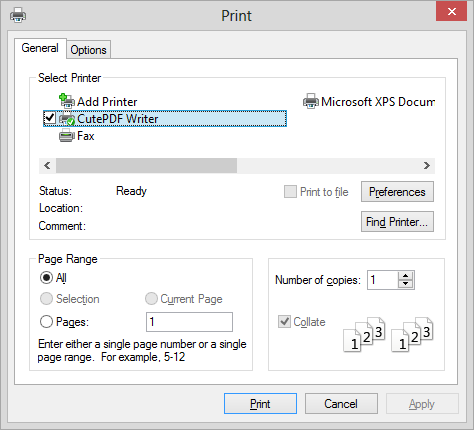Viewport: 474px width, 430px height.
Task: Increase number of copies with up arrow
Action: point(406,276)
